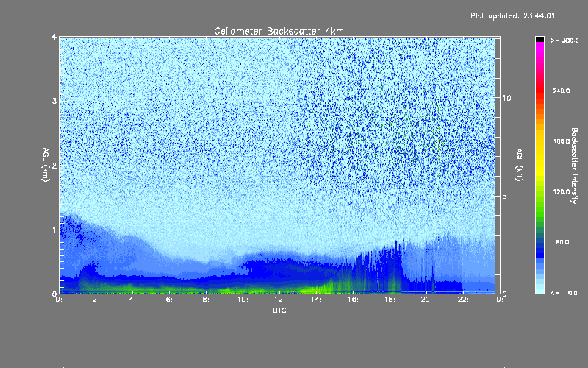Viewport: 588px width, 368px height.
Task: Click the "8:" UTC tick label
Action: click(x=206, y=300)
